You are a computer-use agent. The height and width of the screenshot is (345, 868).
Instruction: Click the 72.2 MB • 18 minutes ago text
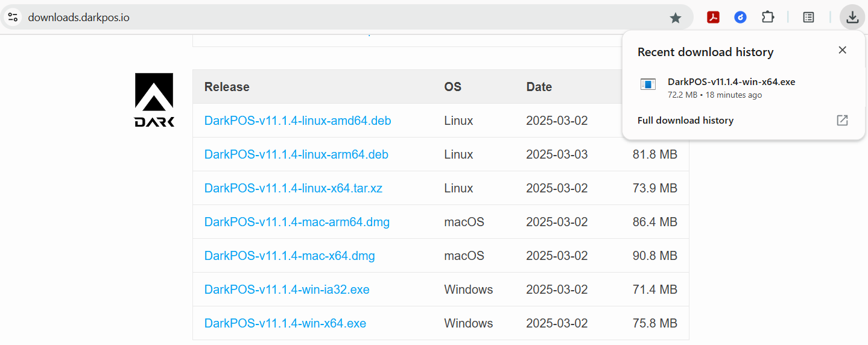pos(715,95)
